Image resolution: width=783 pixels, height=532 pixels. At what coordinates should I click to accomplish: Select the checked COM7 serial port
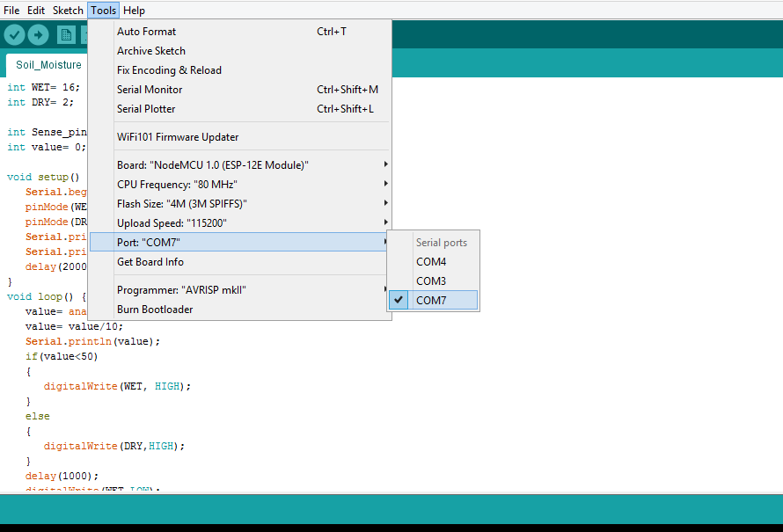(433, 301)
